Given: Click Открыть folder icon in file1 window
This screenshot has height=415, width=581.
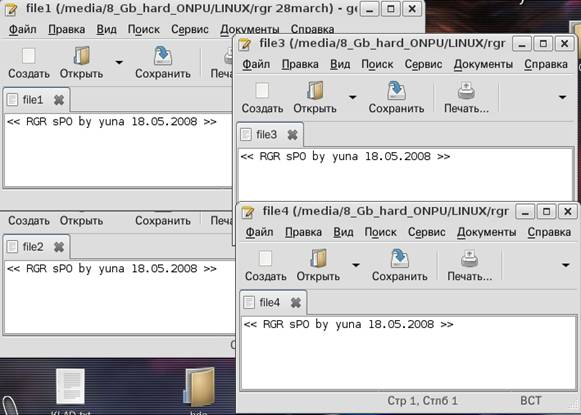Looking at the screenshot, I should tap(82, 56).
